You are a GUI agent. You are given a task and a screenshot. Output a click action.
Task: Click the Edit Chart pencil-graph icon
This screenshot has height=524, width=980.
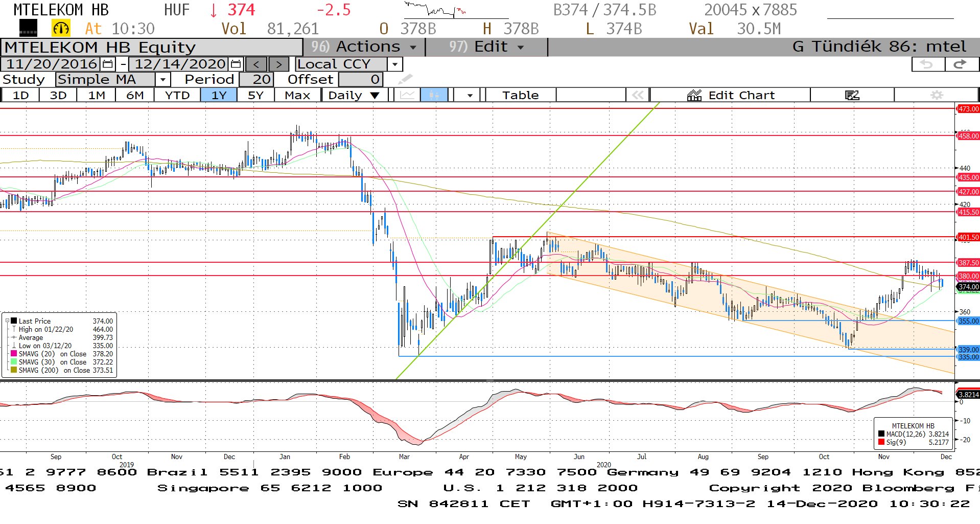point(694,95)
